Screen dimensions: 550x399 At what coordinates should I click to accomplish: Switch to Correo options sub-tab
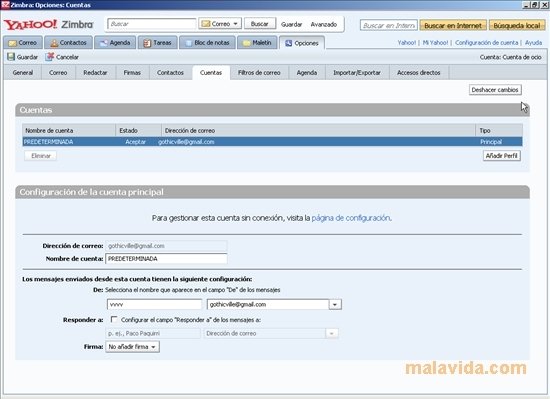pyautogui.click(x=58, y=73)
